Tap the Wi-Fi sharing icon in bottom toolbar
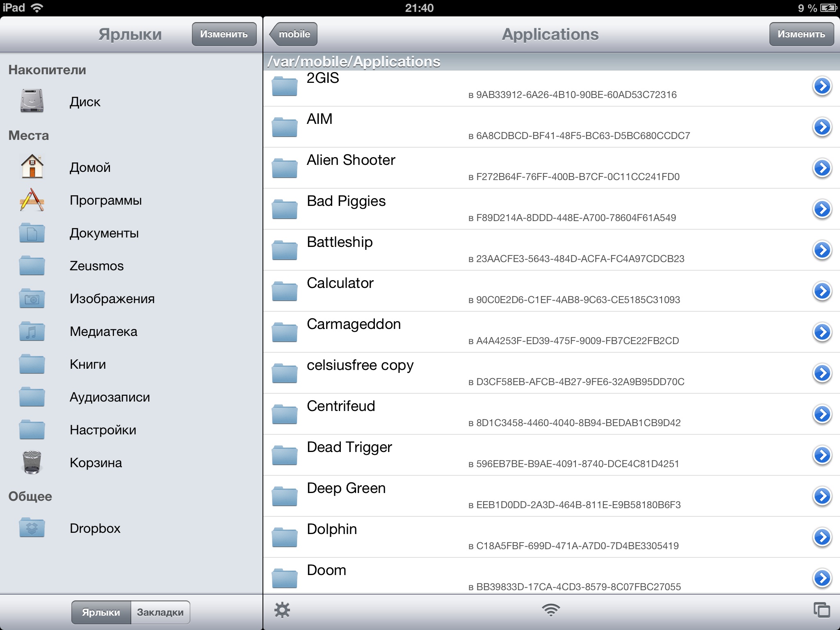Screen dimensions: 840x630 click(551, 610)
